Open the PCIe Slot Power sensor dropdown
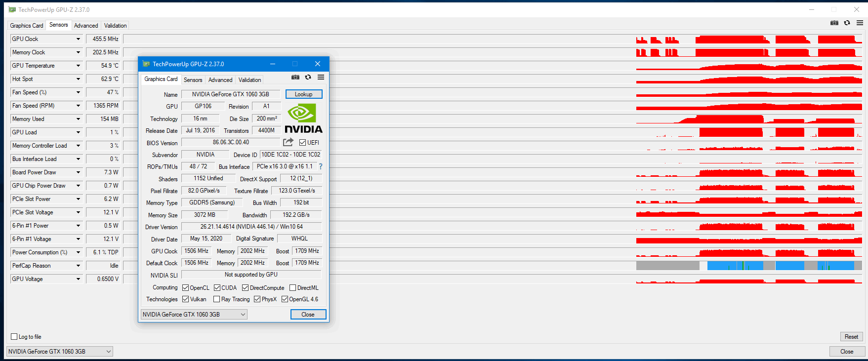Image resolution: width=868 pixels, height=361 pixels. point(78,199)
